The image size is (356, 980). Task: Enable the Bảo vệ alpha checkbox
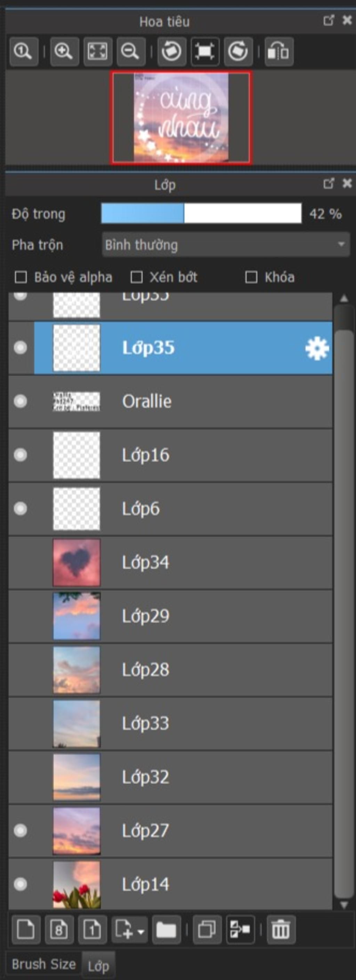tap(21, 277)
